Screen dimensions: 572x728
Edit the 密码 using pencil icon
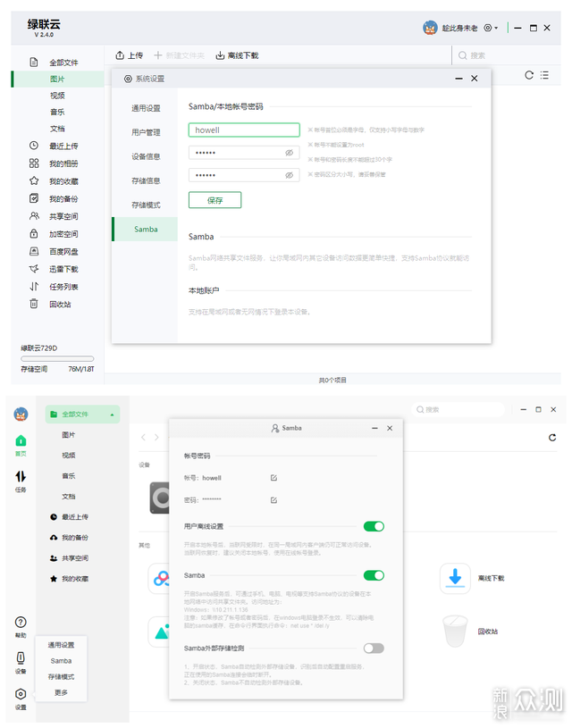tap(273, 500)
